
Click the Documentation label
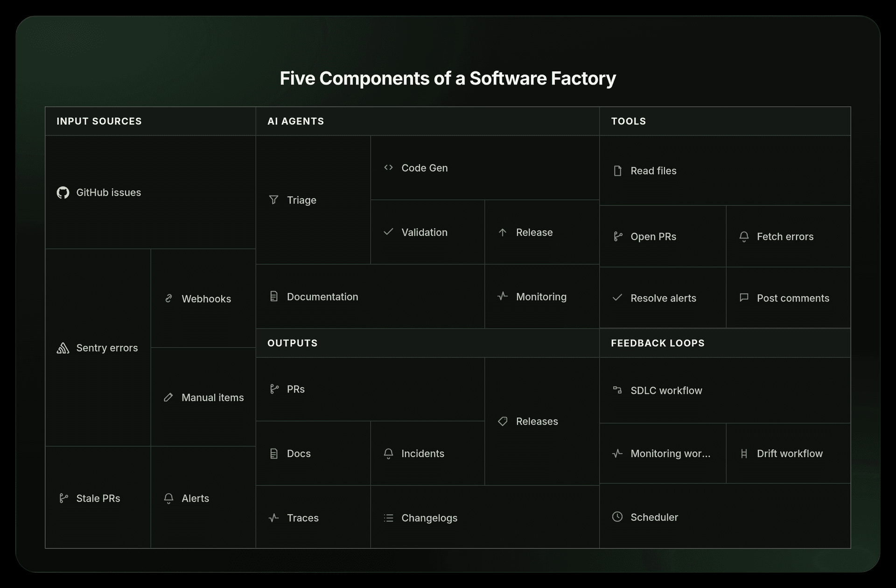pos(322,297)
